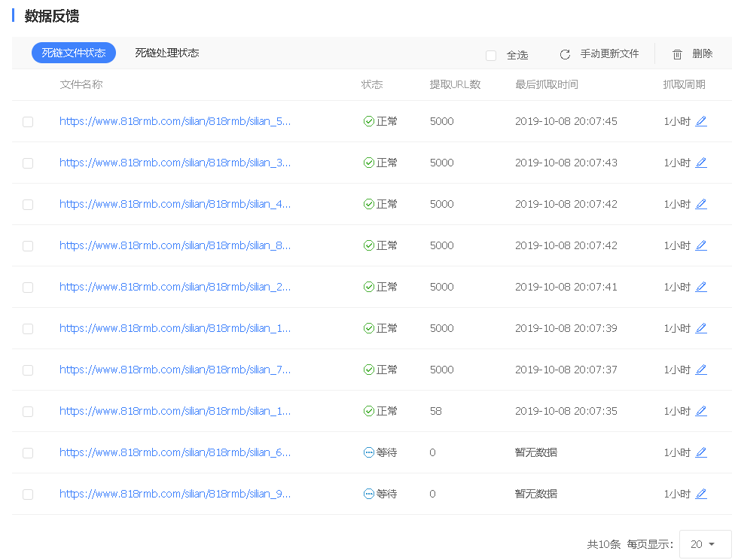Edit crawl period pencil for silian_3 row

[x=701, y=163]
